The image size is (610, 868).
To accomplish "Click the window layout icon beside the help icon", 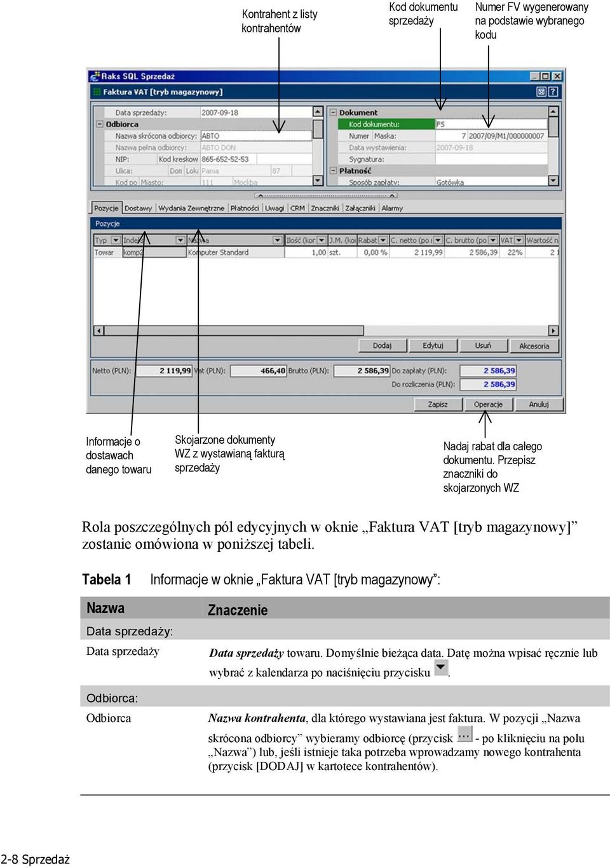I will coord(541,92).
